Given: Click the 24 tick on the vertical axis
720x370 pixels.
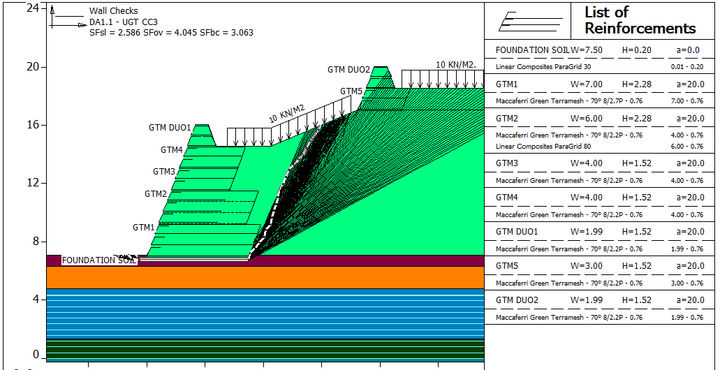Looking at the screenshot, I should click(34, 8).
